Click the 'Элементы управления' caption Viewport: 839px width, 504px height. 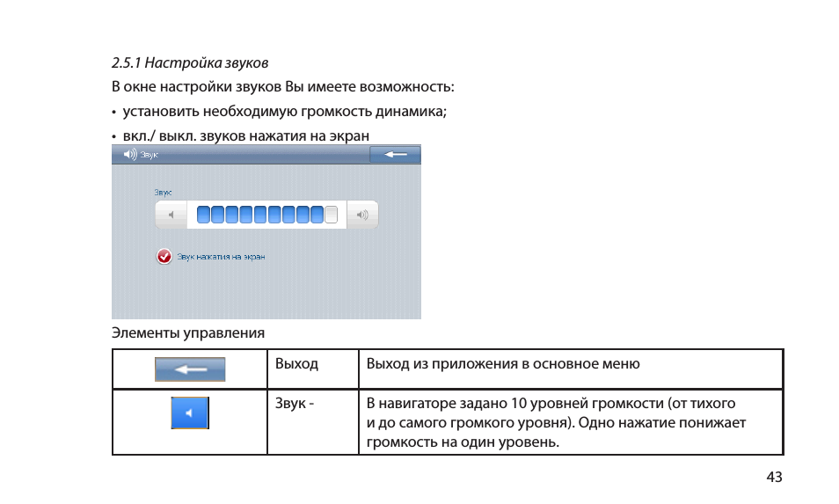pos(187,333)
